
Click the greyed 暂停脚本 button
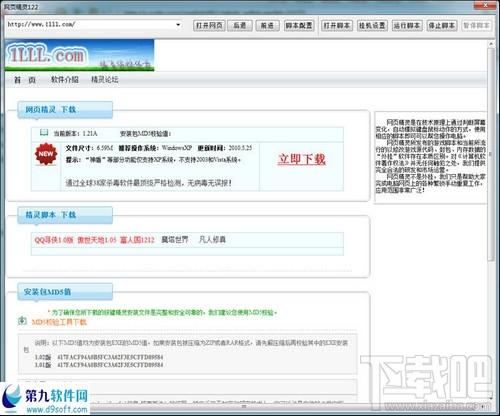pos(476,25)
